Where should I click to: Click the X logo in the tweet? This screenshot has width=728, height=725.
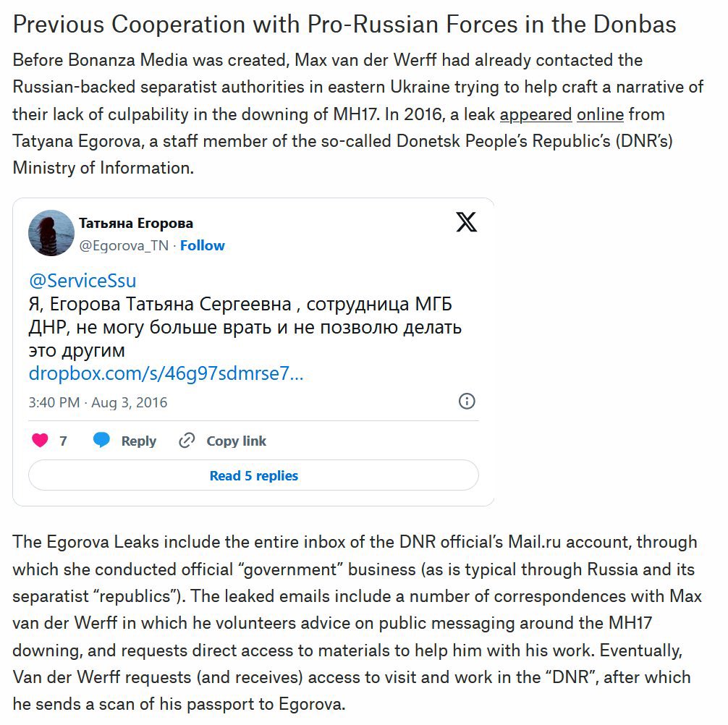pos(466,222)
